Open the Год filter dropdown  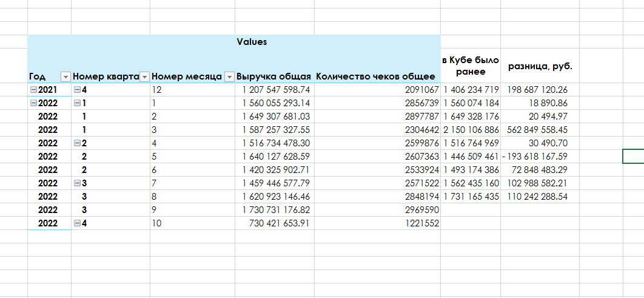[x=65, y=76]
